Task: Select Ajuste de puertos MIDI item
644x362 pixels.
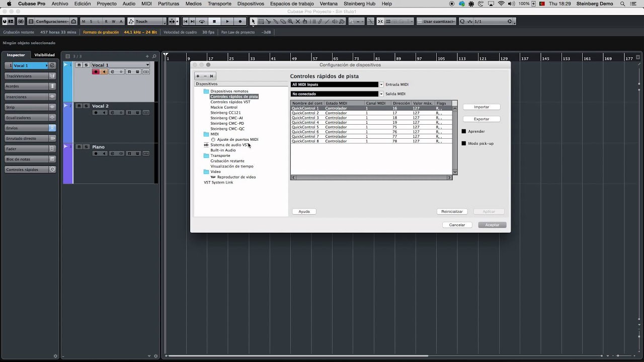Action: pos(237,139)
